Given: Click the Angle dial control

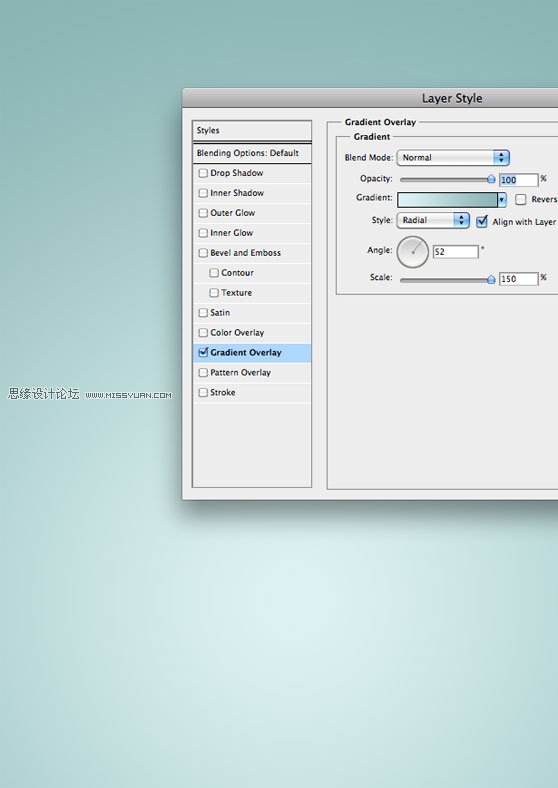Looking at the screenshot, I should click(413, 252).
